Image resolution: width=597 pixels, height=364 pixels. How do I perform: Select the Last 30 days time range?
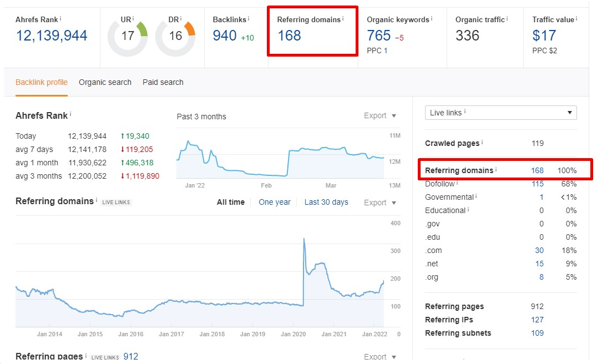click(x=326, y=202)
